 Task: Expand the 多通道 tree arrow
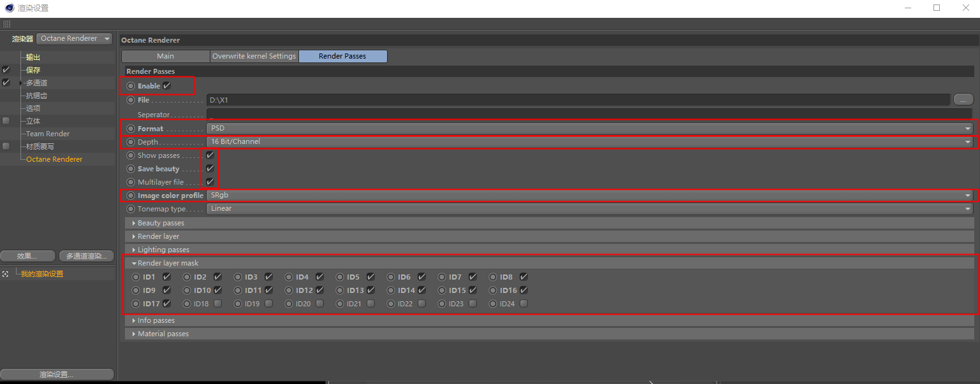(21, 83)
